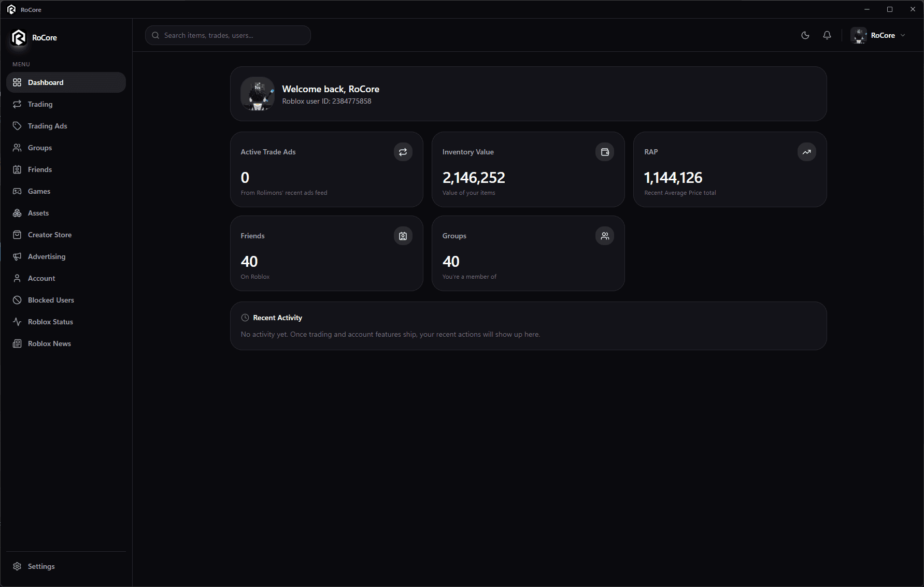Screen dimensions: 924x587
Task: Click the clock icon beside Recent Activity
Action: (x=245, y=318)
